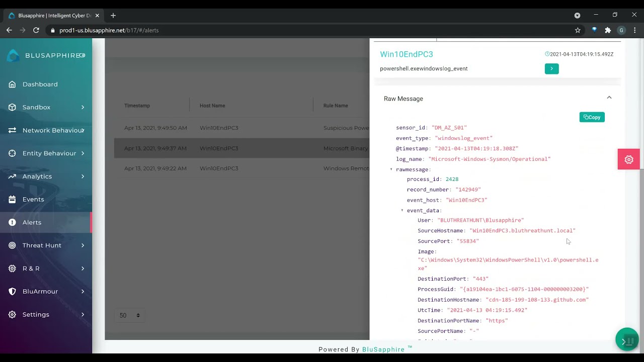The image size is (644, 362).
Task: Open the tab search dropdown arrow
Action: [577, 15]
